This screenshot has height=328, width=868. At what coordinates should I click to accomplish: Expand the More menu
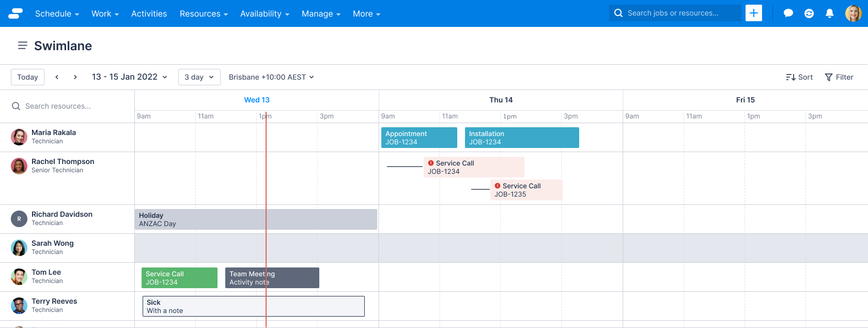coord(366,13)
